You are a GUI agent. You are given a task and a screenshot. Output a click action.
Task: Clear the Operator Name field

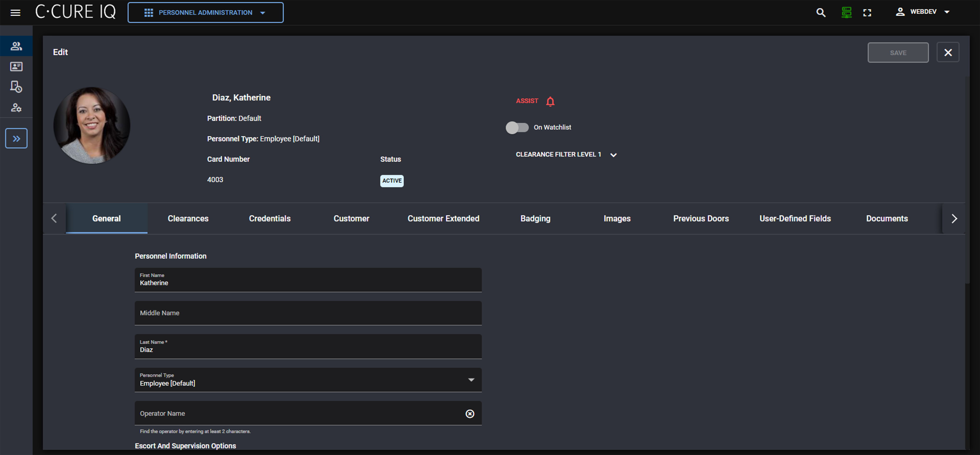pos(470,413)
